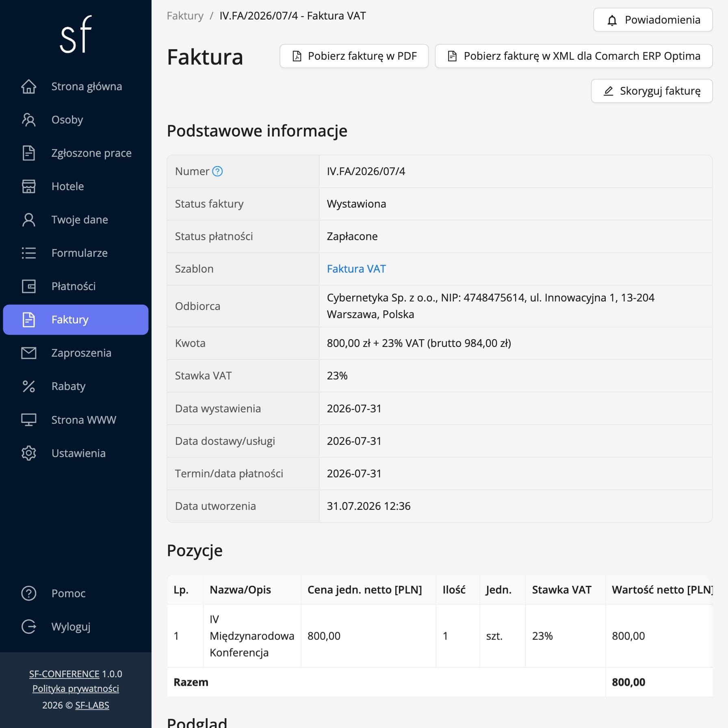728x728 pixels.
Task: Click the Razem total 800,00 value
Action: tap(628, 682)
